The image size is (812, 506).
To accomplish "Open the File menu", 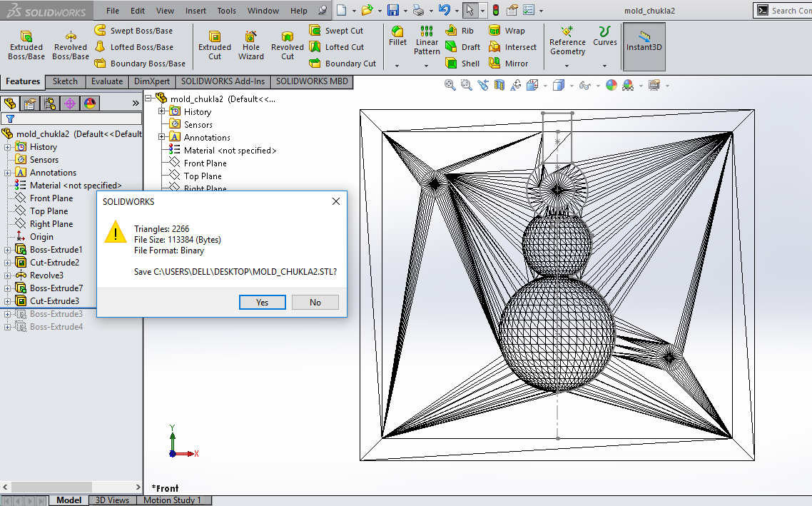I will click(112, 11).
